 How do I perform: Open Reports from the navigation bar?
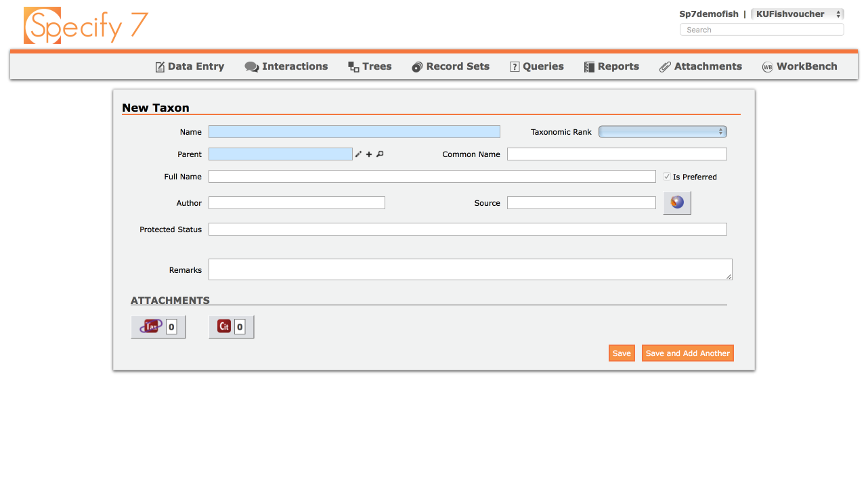[x=611, y=66]
